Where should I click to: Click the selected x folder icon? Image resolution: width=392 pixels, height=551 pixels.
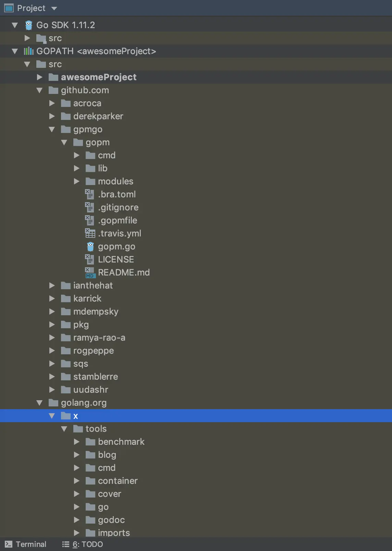pos(66,416)
